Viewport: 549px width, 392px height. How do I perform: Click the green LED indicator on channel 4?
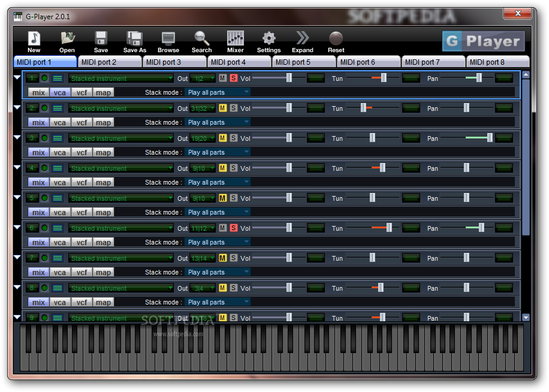[x=44, y=168]
